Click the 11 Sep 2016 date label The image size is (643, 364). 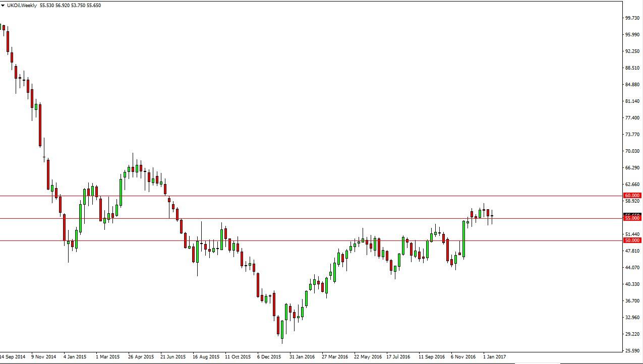pos(432,357)
